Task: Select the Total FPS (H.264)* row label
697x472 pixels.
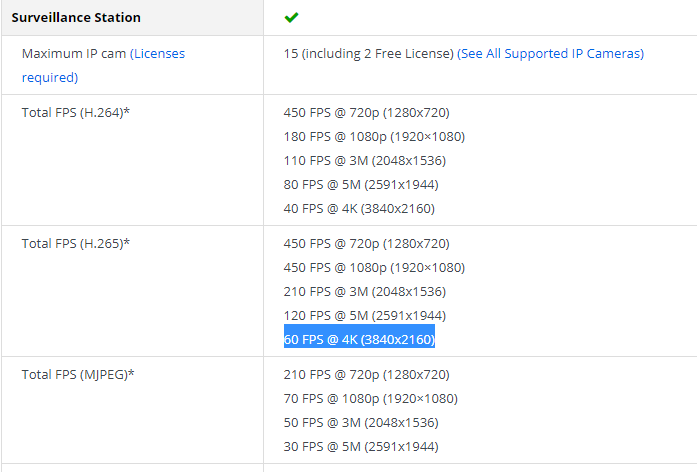Action: point(76,112)
